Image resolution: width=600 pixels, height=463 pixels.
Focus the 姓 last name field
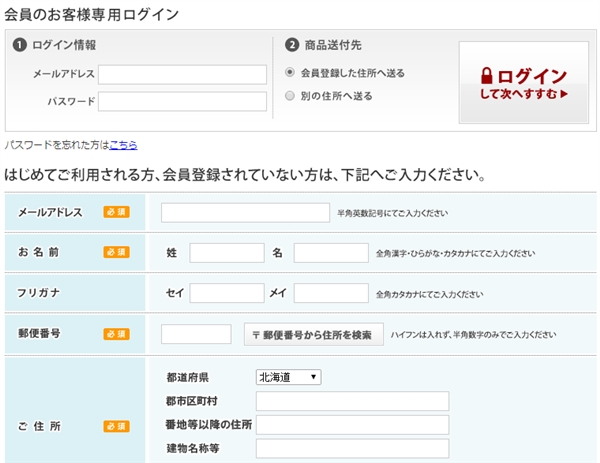pos(227,253)
